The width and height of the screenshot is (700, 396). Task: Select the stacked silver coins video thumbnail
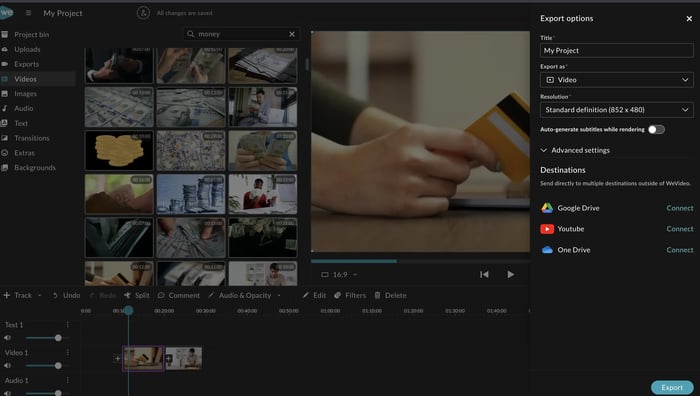click(191, 194)
